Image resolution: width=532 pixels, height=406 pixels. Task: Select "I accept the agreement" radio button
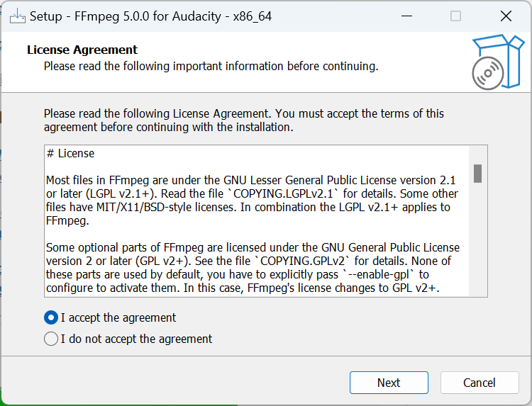(x=51, y=317)
